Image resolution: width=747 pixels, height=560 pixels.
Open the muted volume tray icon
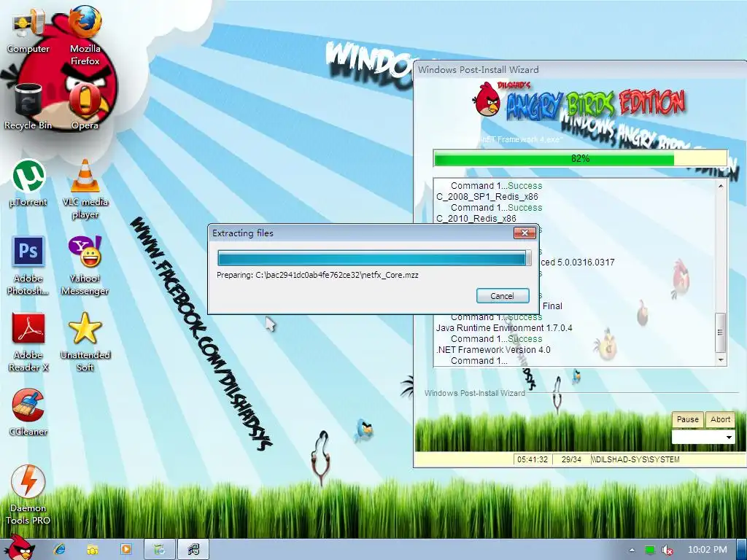coord(667,550)
